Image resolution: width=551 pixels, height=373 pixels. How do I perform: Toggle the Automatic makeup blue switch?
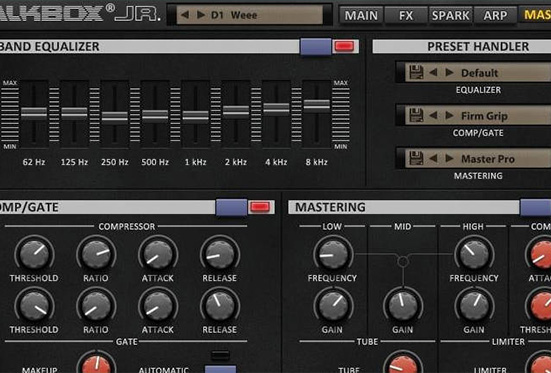[x=220, y=369]
